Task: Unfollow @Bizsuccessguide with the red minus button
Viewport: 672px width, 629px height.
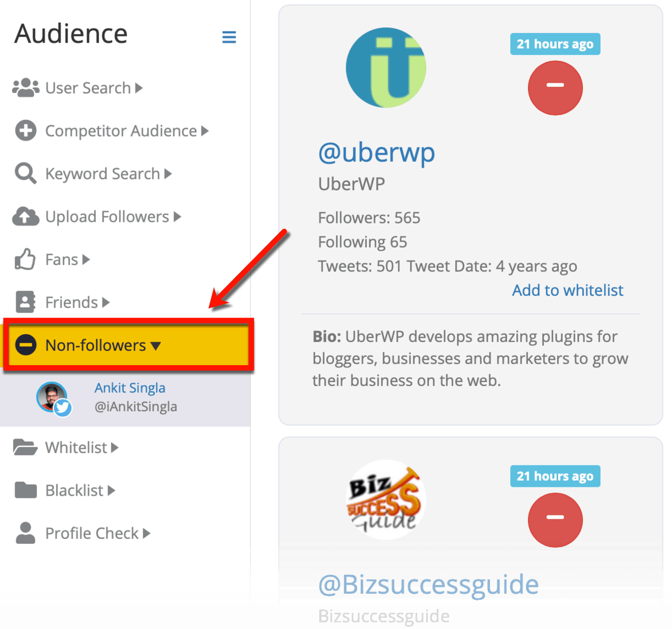Action: 555,520
